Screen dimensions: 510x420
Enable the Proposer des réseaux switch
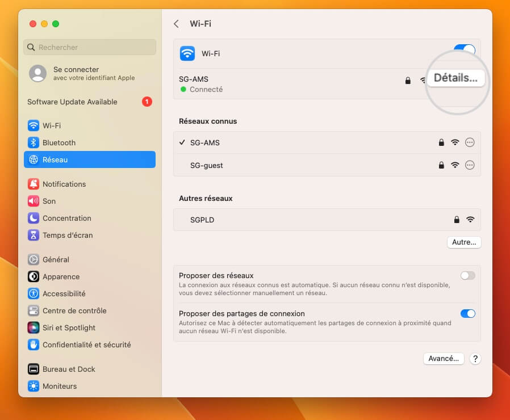click(468, 276)
